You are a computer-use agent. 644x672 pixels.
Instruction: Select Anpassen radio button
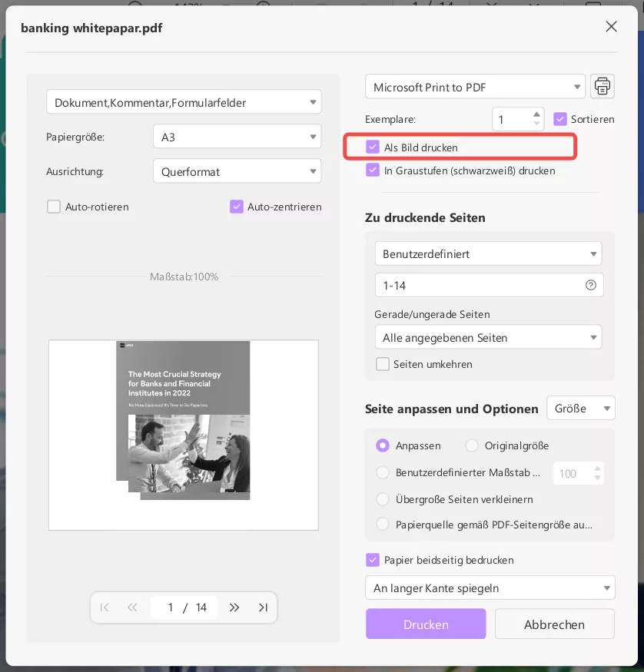(383, 445)
